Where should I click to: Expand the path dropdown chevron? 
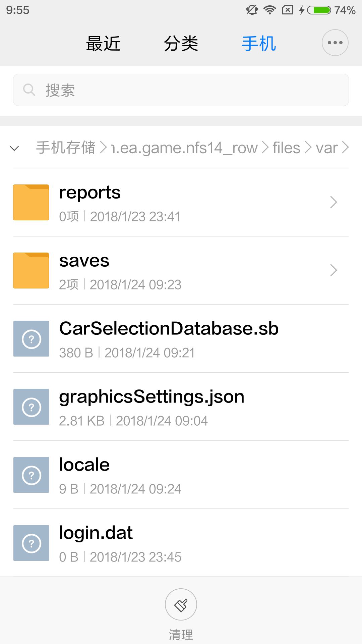[x=14, y=148]
